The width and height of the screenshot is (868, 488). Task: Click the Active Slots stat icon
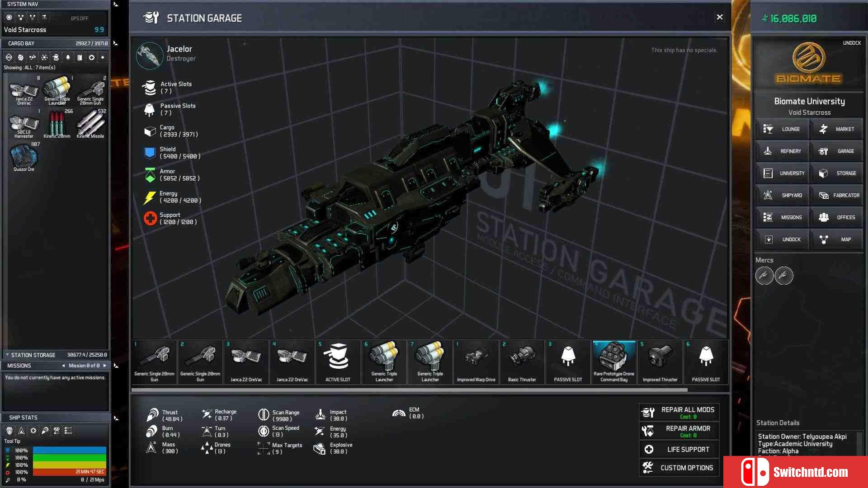pyautogui.click(x=149, y=88)
